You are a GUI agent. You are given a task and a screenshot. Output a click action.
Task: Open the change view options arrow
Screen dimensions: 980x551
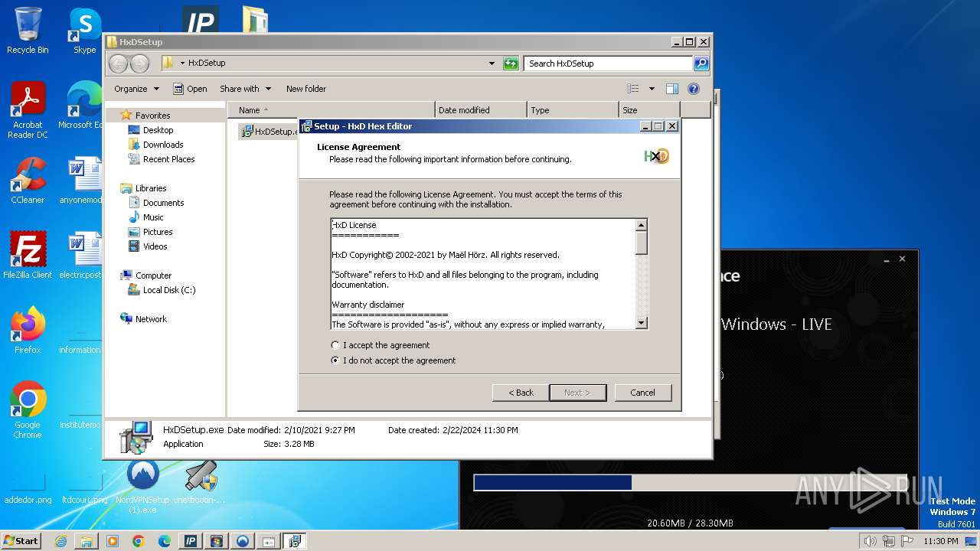click(652, 89)
